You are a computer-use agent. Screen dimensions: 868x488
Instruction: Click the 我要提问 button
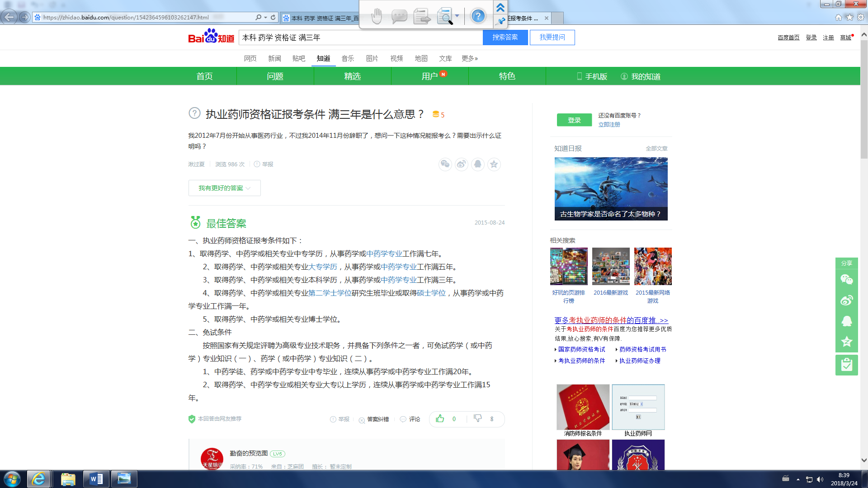click(552, 38)
